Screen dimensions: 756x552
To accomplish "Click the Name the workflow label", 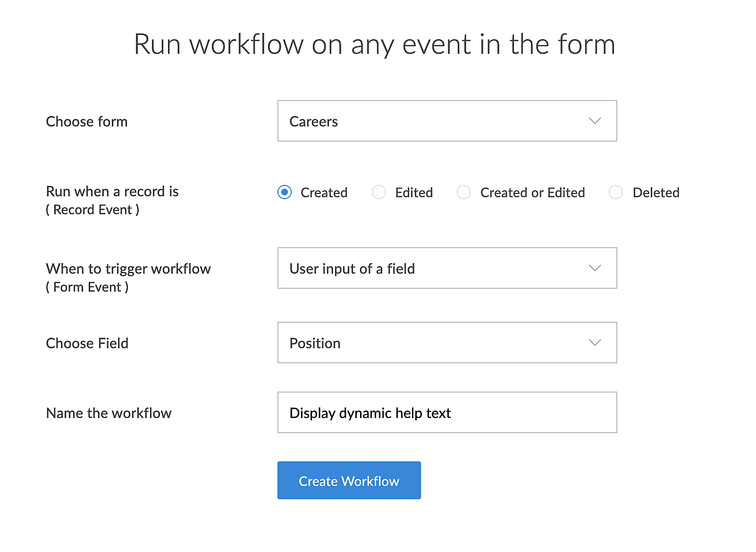I will click(109, 413).
